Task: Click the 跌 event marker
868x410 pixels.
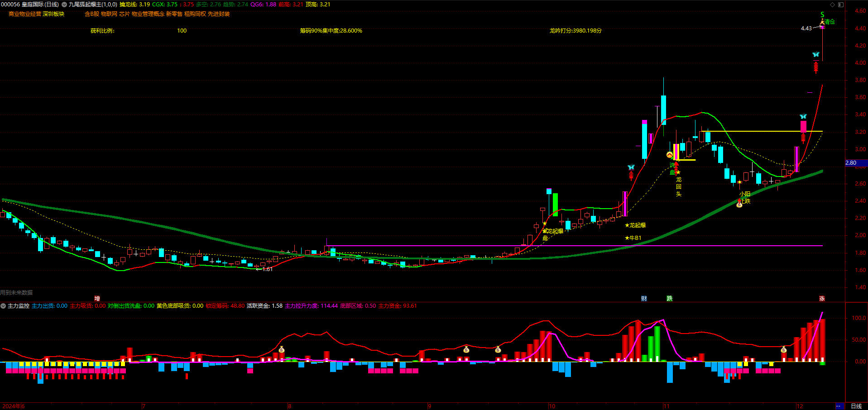Action: (670, 299)
